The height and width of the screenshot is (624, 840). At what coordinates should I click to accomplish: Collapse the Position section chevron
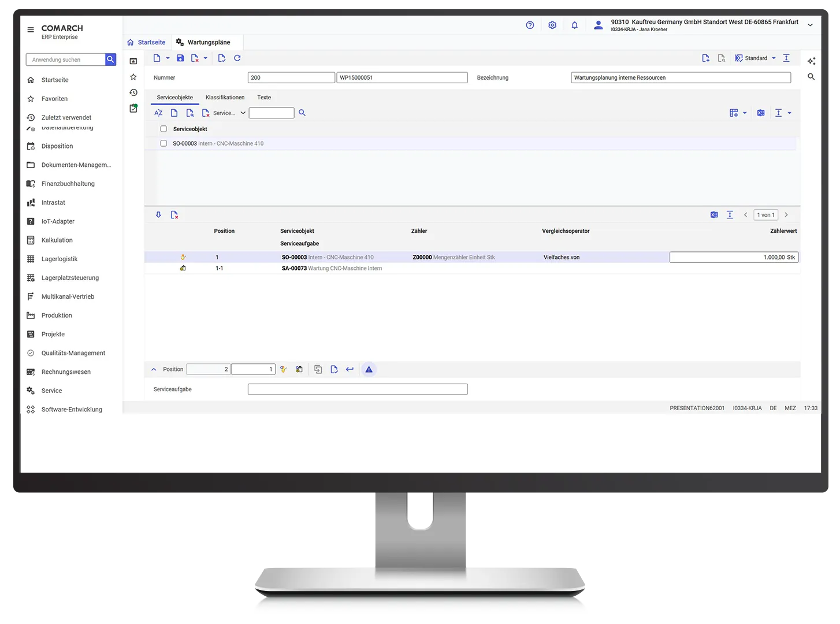(154, 370)
